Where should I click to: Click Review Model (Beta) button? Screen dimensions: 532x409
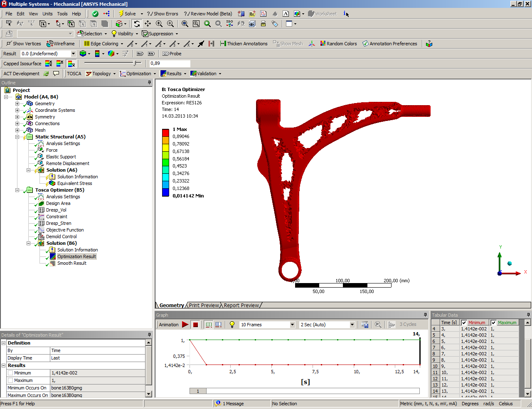[x=208, y=14]
